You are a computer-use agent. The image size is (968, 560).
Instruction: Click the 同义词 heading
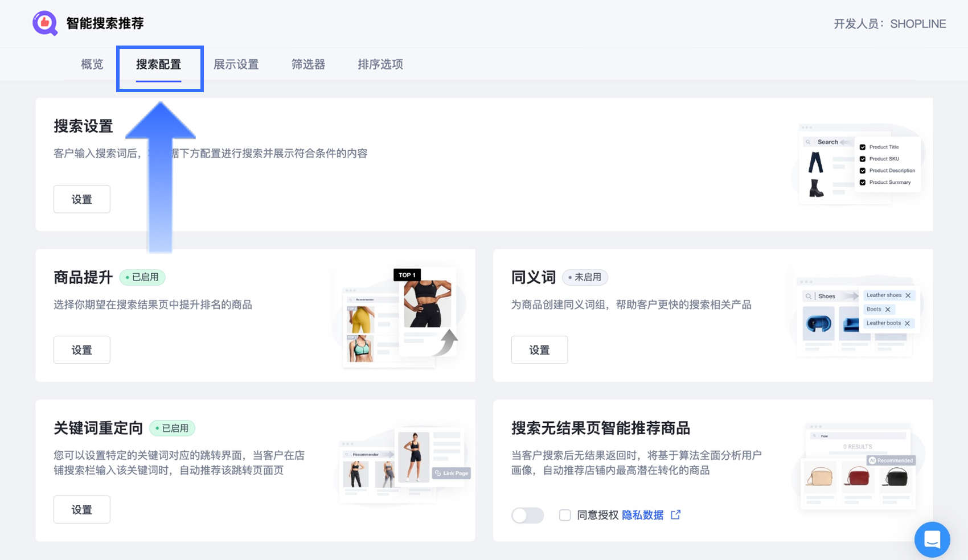[x=534, y=277]
